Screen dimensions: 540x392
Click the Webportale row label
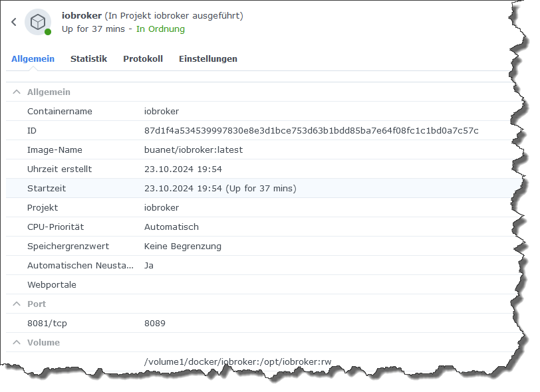pos(52,285)
